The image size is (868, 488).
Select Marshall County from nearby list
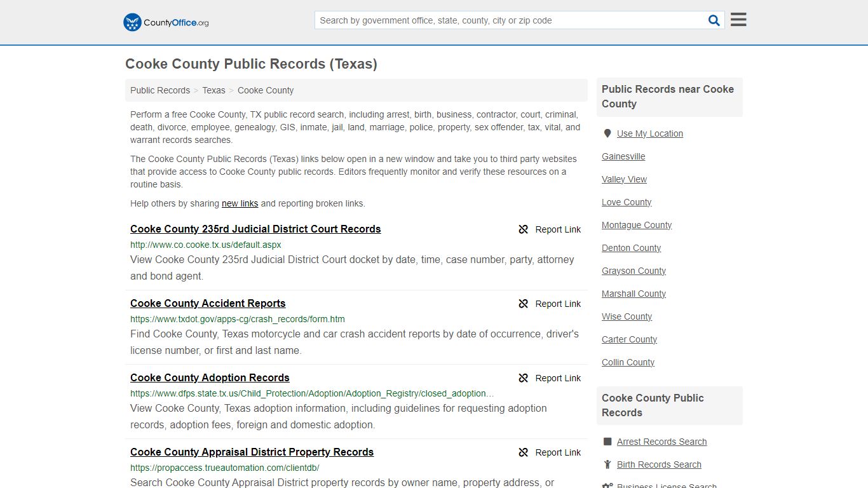[x=634, y=294]
